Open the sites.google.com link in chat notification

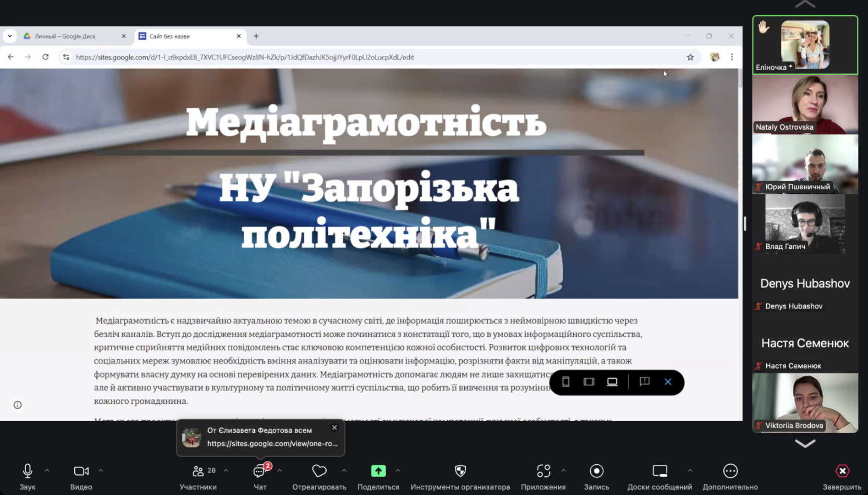tap(272, 444)
